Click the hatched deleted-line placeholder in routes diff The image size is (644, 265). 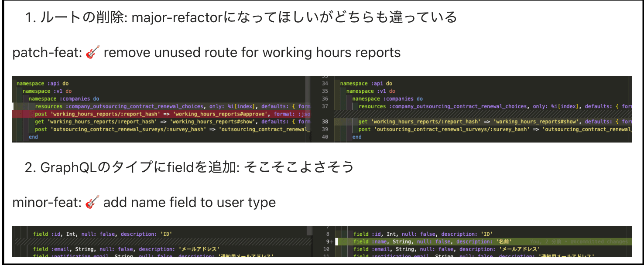480,114
